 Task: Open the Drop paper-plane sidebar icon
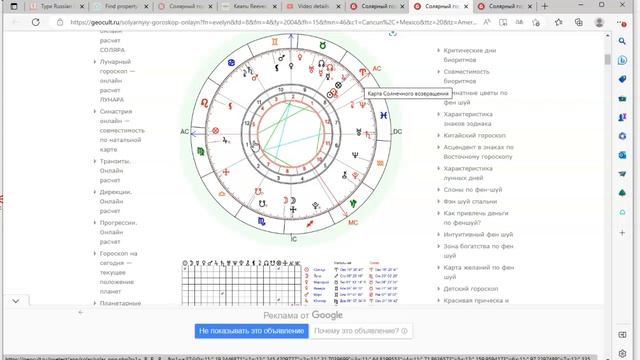pos(622,174)
